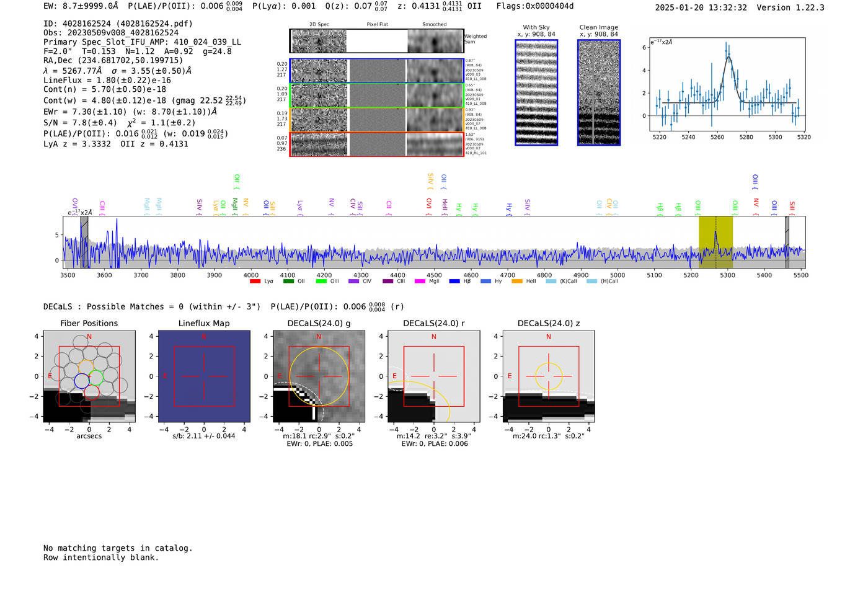Open the Lineflux Map panel
Screen dimensions: 868x591
pyautogui.click(x=204, y=376)
